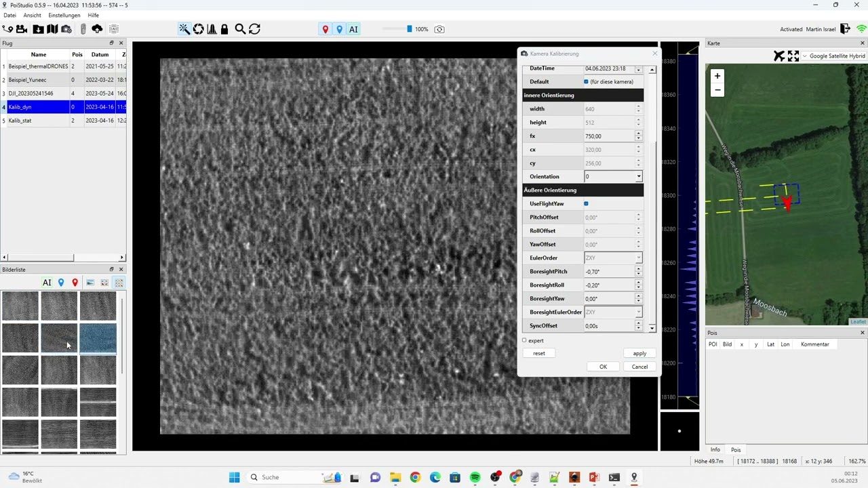Click the airplane icon in Karte panel
Screen dimensions: 868x488
tap(779, 56)
